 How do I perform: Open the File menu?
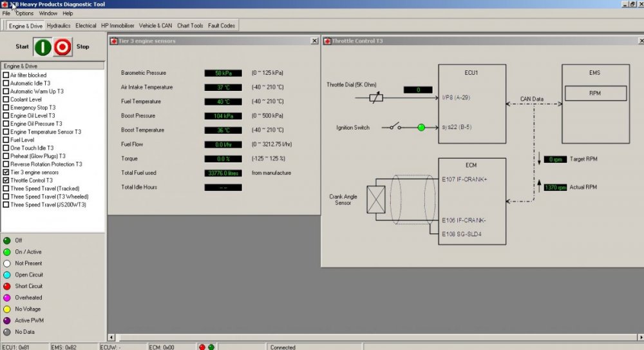coord(6,13)
